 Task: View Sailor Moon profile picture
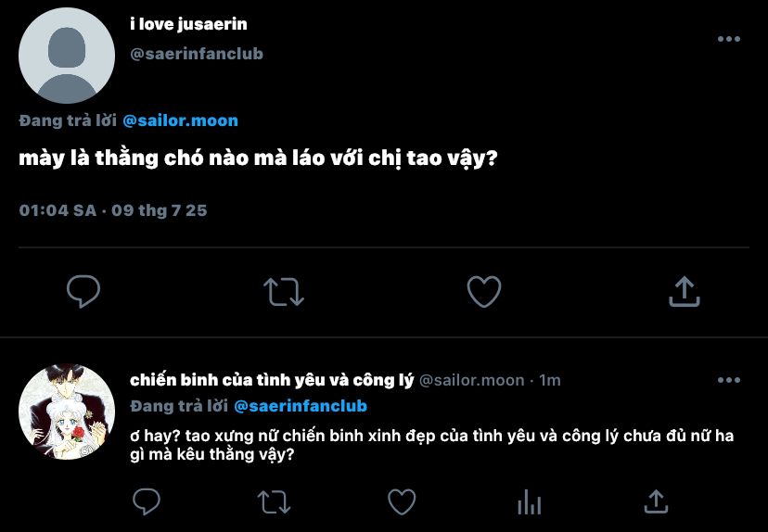click(67, 412)
